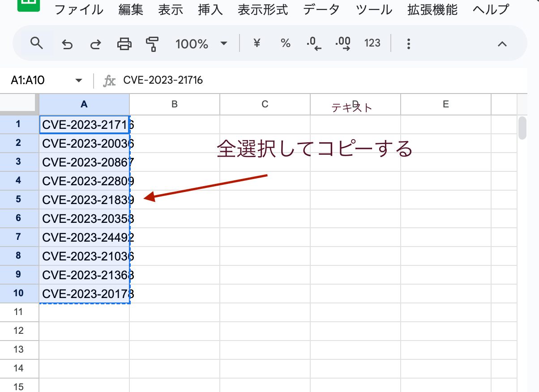Viewport: 539px width, 392px height.
Task: Decrease decimal places for selection
Action: tap(314, 43)
